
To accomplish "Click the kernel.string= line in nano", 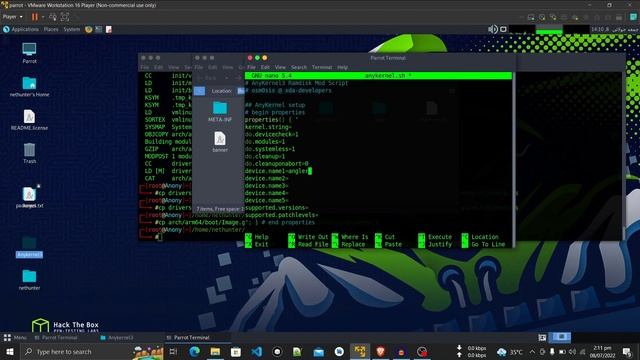I will click(268, 127).
